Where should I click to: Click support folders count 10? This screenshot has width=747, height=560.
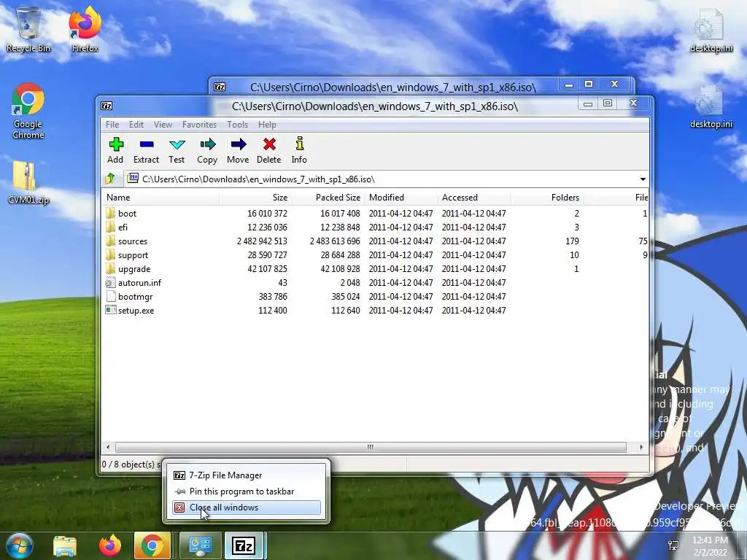pos(575,254)
